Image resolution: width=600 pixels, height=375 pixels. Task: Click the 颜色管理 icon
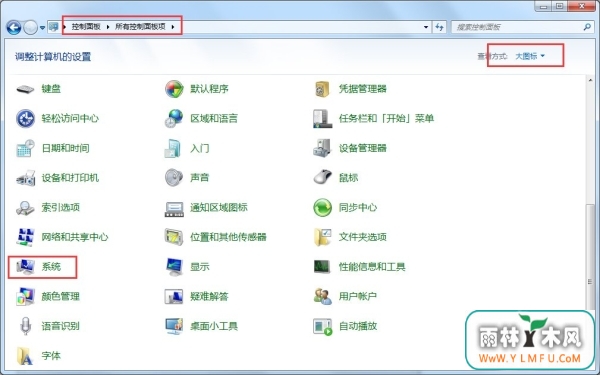(x=25, y=297)
